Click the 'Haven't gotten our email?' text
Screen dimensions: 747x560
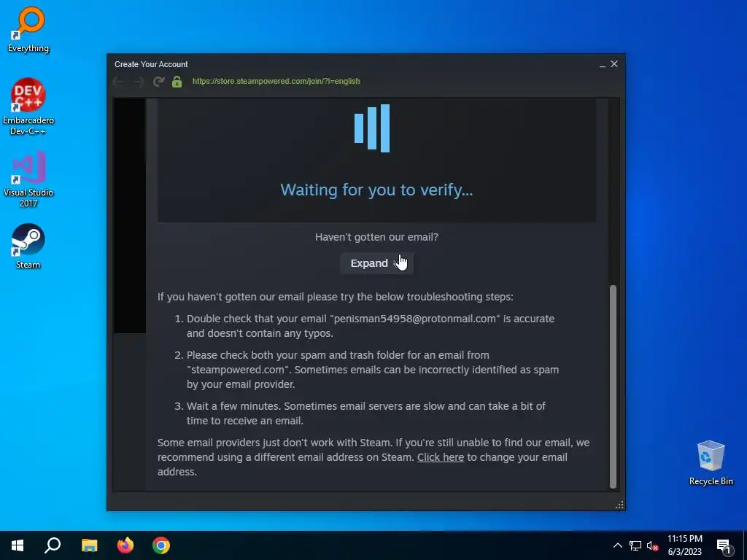[376, 237]
